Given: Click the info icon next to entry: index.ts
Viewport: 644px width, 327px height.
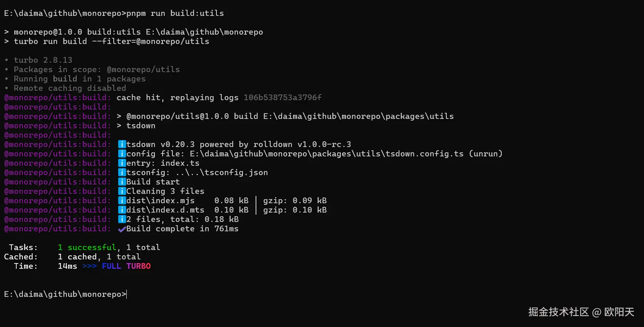Looking at the screenshot, I should (x=122, y=163).
